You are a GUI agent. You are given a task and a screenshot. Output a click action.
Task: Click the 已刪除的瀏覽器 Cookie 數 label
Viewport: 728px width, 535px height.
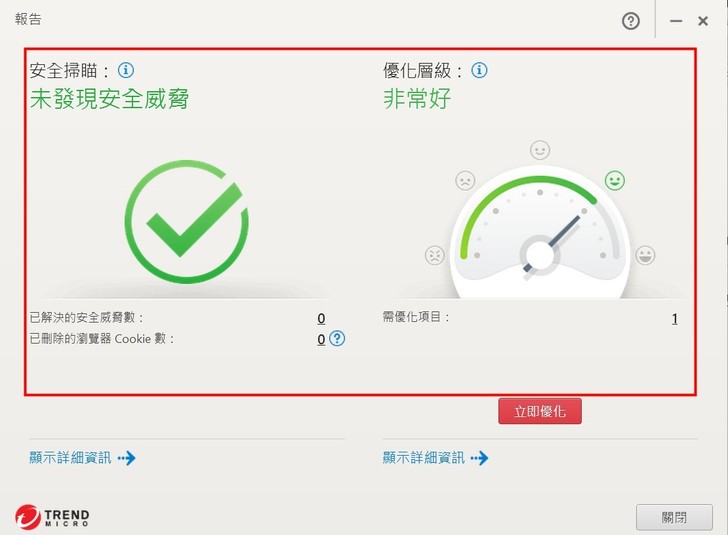[x=102, y=339]
